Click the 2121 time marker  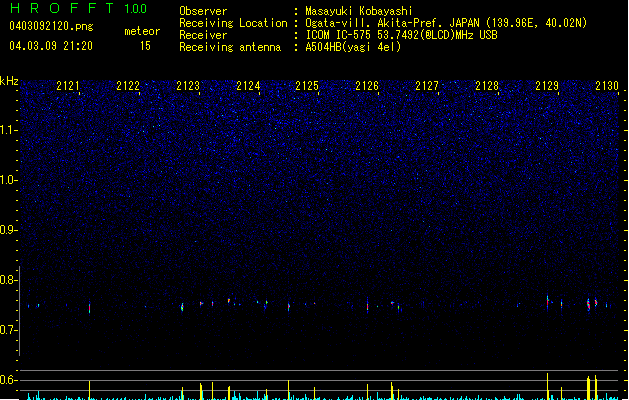[x=68, y=86]
